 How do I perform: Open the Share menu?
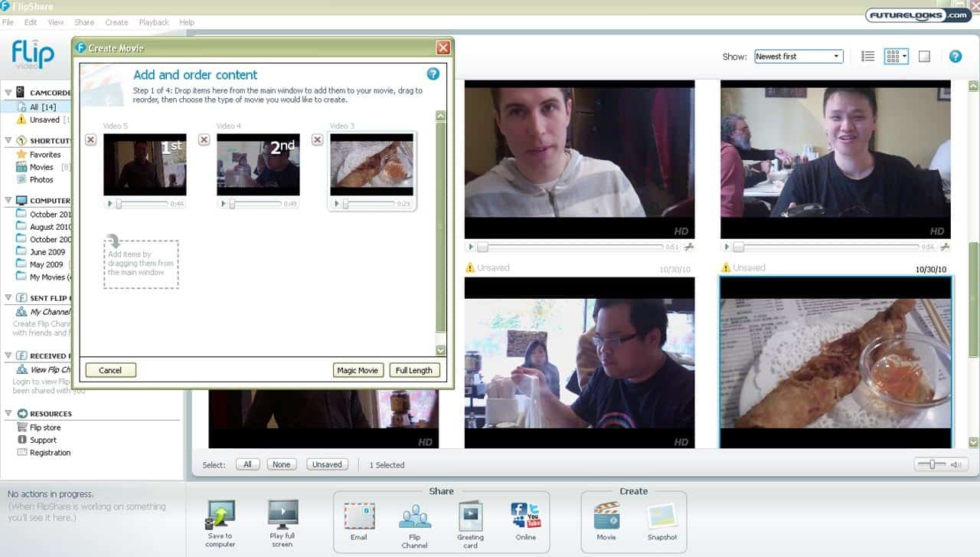(x=84, y=22)
